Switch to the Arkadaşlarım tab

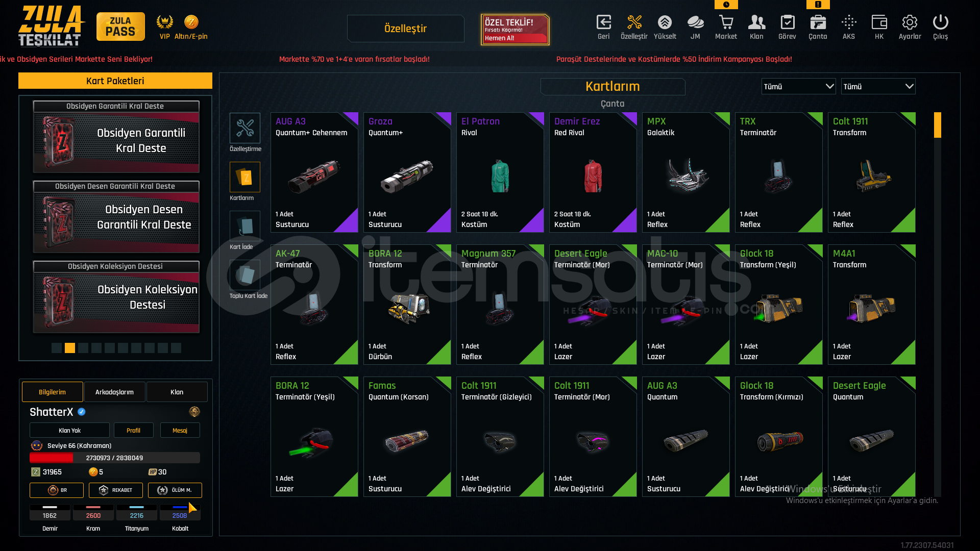point(114,392)
